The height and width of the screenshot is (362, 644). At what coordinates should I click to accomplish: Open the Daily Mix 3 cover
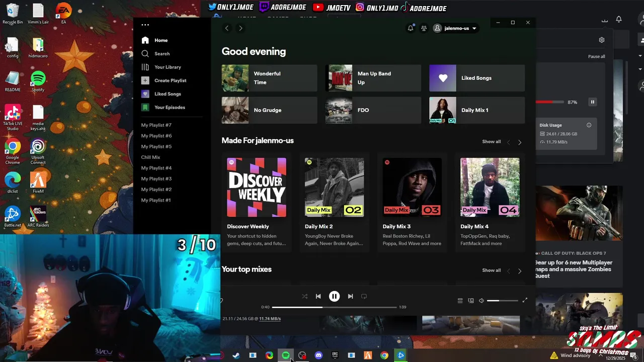tap(412, 188)
